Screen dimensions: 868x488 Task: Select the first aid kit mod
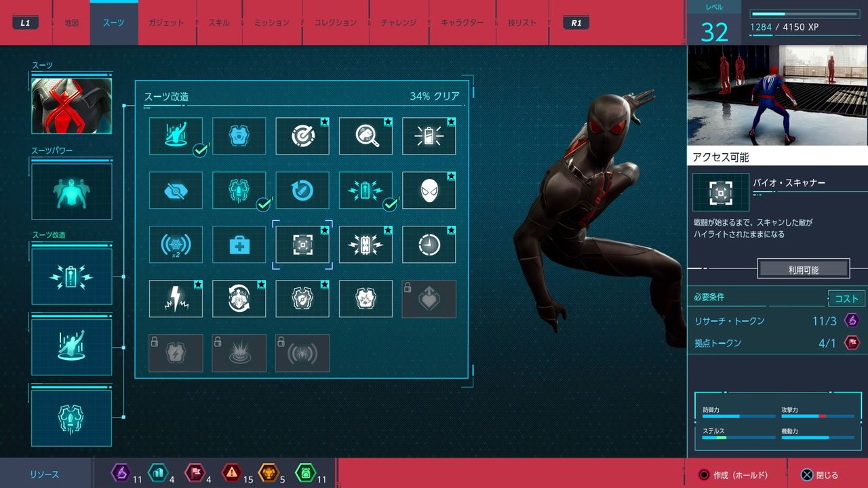[239, 245]
